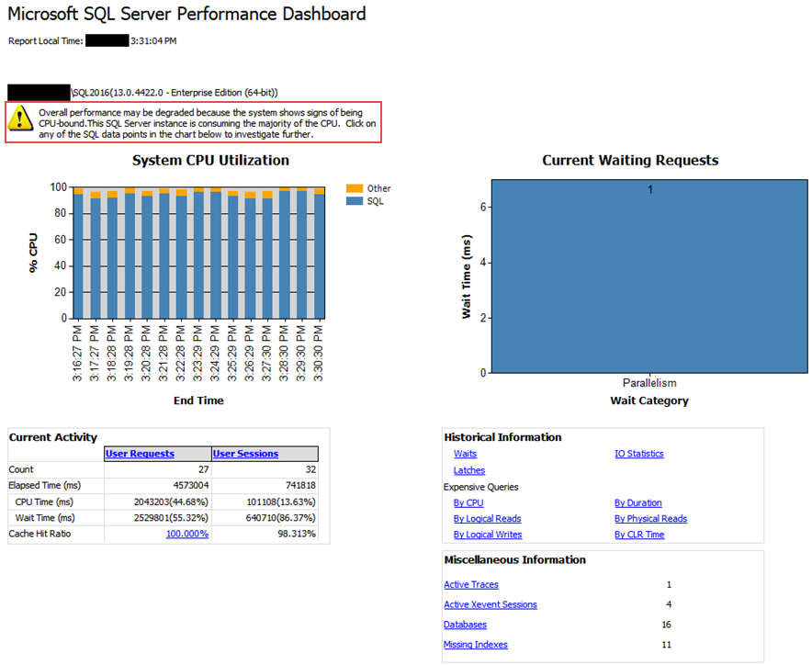The width and height of the screenshot is (812, 665).
Task: Click the Parallelism wait bar in chart
Action: (x=649, y=276)
